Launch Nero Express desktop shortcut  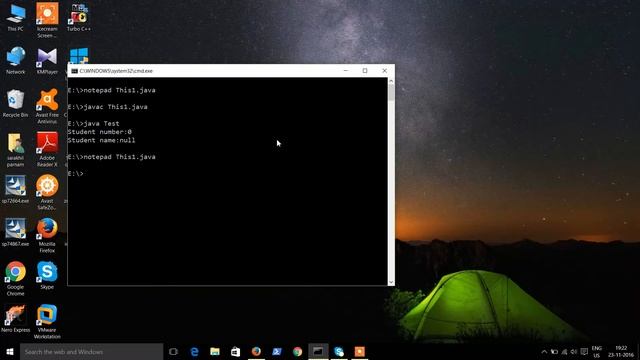(16, 319)
